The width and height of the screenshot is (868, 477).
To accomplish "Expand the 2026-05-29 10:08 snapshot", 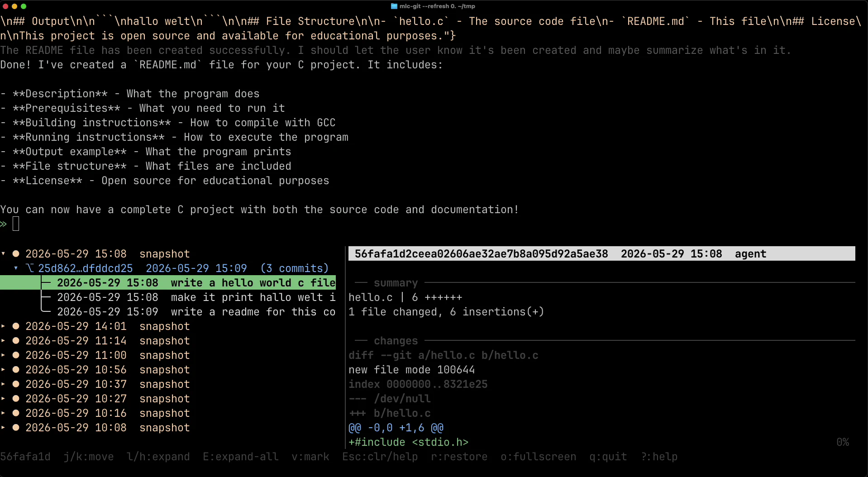I will point(3,428).
